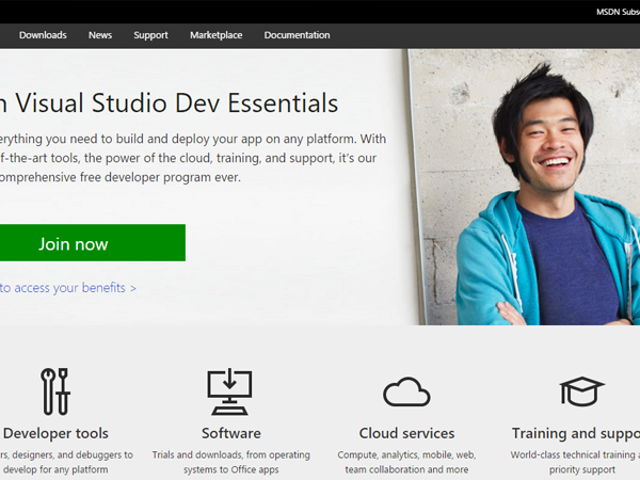Select the Software heading
This screenshot has height=480, width=640.
tap(231, 433)
